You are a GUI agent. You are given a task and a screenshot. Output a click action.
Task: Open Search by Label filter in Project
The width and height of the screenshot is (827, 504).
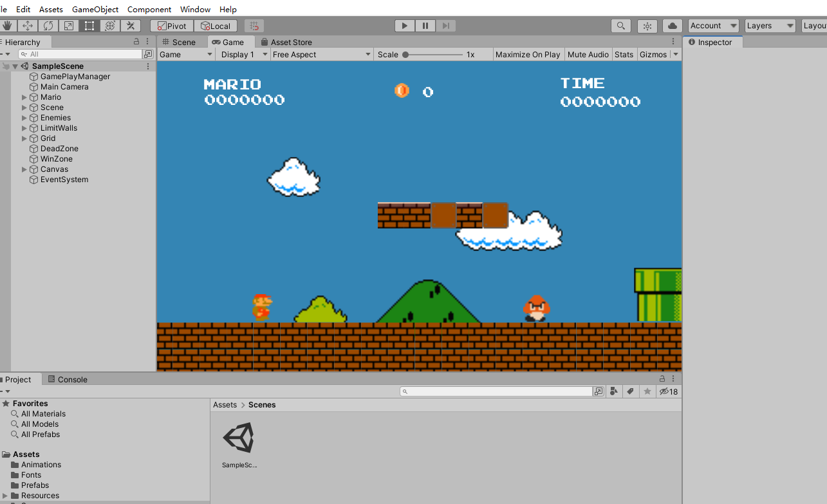631,391
